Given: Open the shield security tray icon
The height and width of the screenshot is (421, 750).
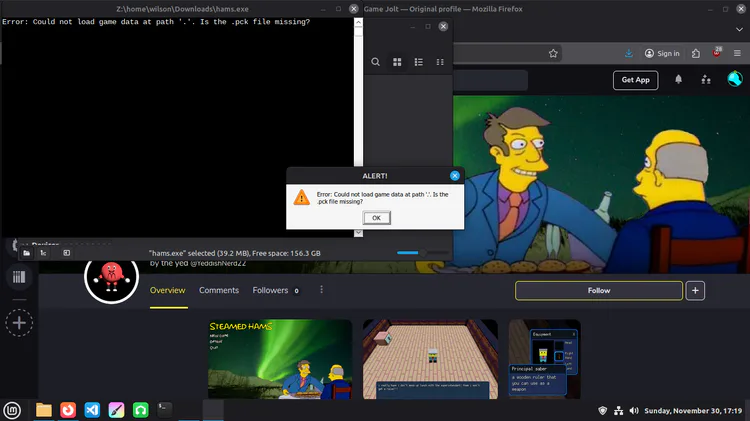Looking at the screenshot, I should [x=603, y=410].
